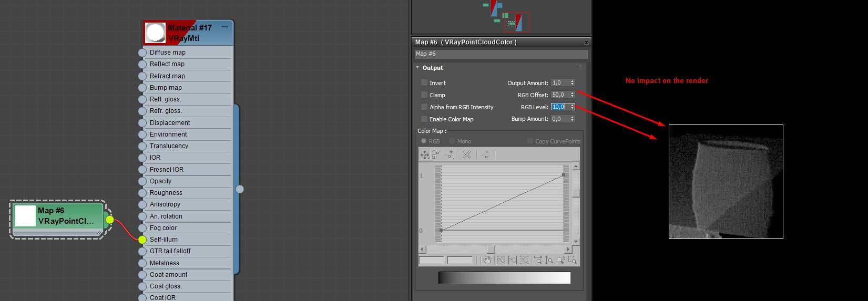The image size is (868, 301).
Task: Click the Reset curves icon
Action: click(x=485, y=154)
